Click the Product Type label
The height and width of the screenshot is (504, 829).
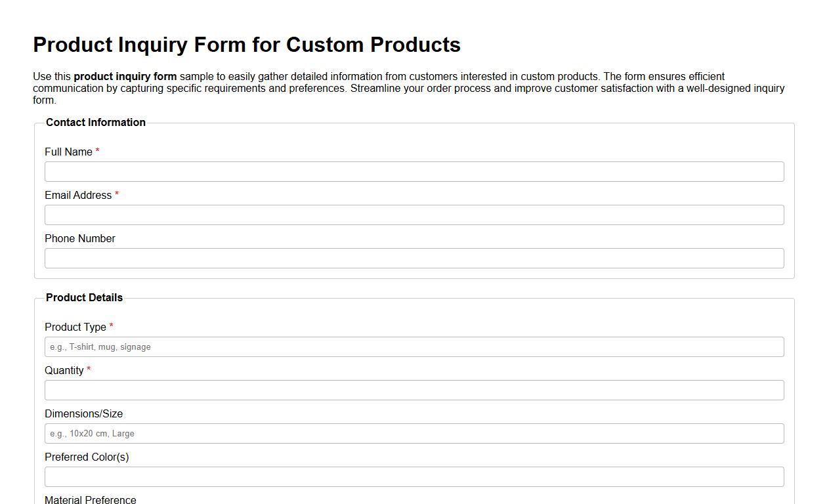coord(75,327)
